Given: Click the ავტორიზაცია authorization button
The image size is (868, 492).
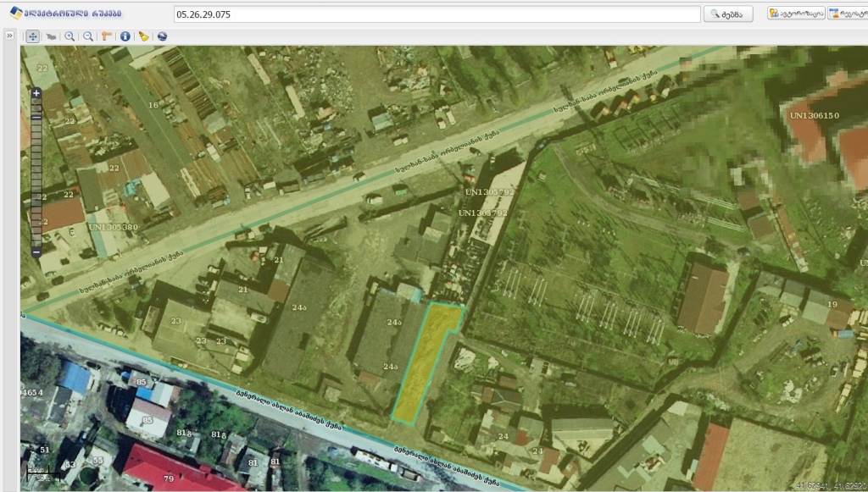Looking at the screenshot, I should tap(796, 14).
